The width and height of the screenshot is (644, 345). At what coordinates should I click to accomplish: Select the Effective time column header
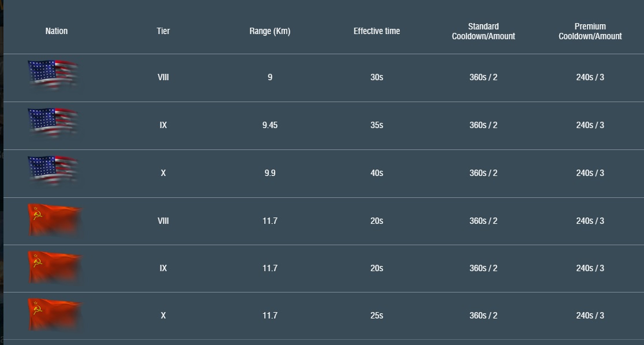376,31
